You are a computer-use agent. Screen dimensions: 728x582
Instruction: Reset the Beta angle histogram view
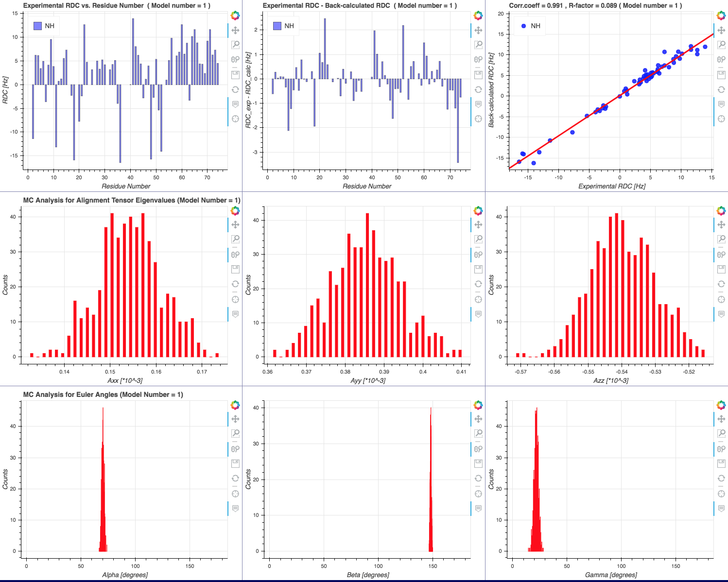[478, 479]
